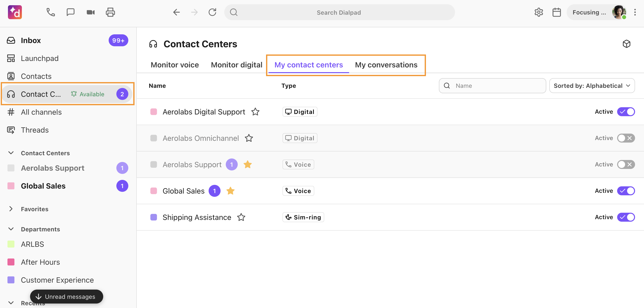Click the 99+ inbox unread badge
Image resolution: width=644 pixels, height=308 pixels.
click(118, 41)
